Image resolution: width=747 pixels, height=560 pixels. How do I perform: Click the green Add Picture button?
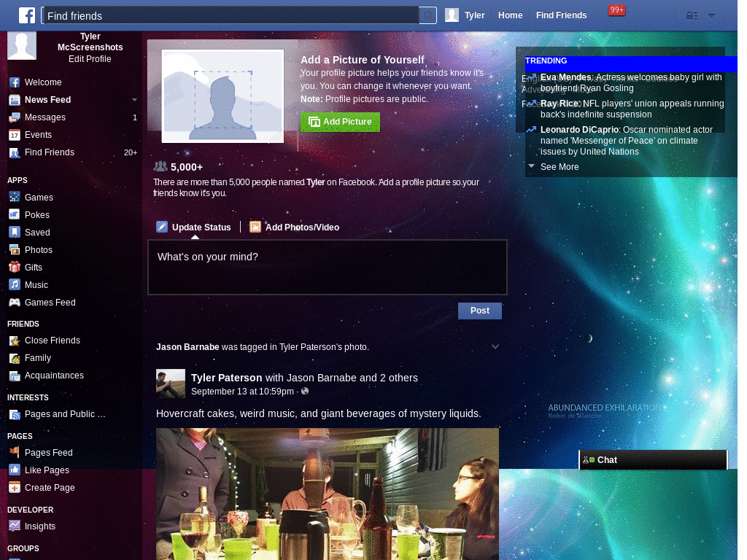340,122
